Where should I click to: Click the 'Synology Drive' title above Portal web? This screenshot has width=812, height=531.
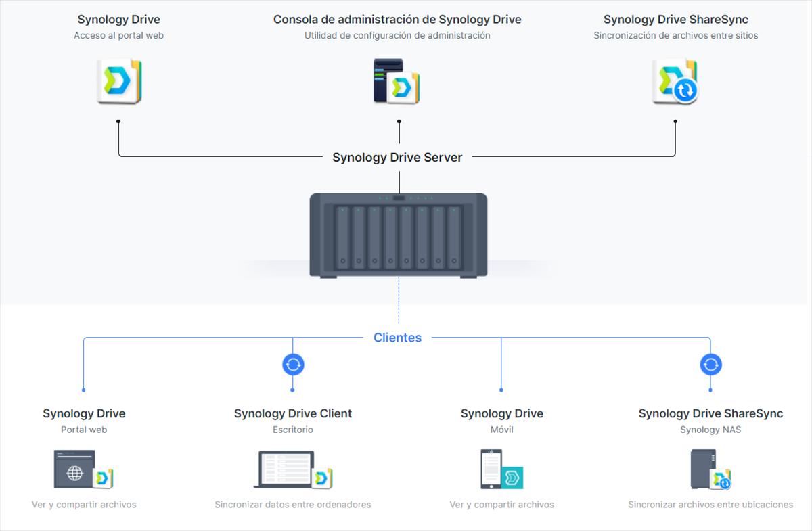tap(84, 413)
